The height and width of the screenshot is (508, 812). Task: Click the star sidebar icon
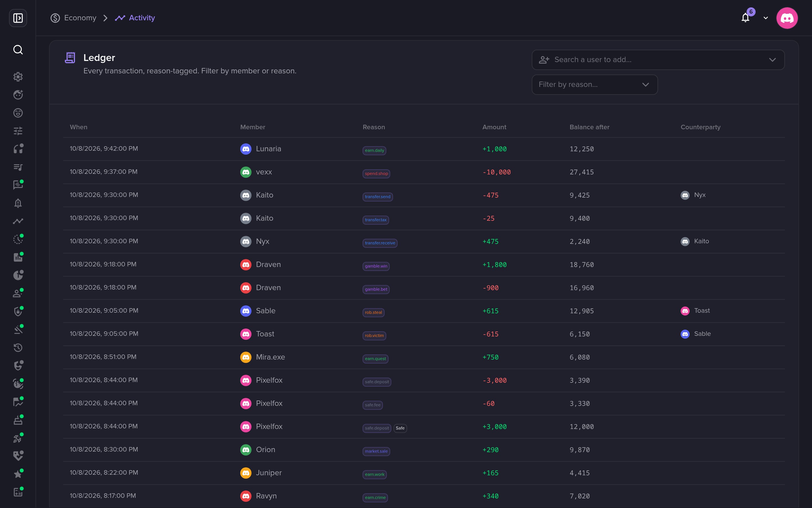pyautogui.click(x=18, y=474)
